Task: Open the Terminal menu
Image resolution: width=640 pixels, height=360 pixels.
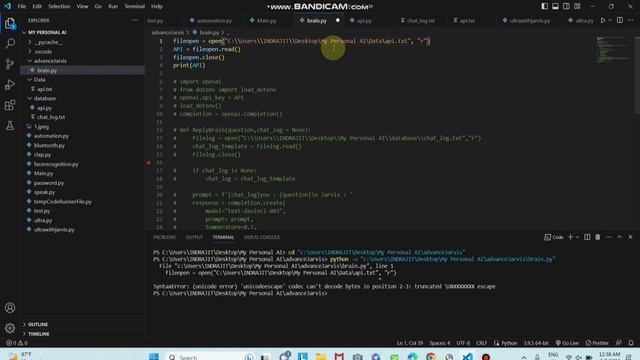Action: pos(134,7)
